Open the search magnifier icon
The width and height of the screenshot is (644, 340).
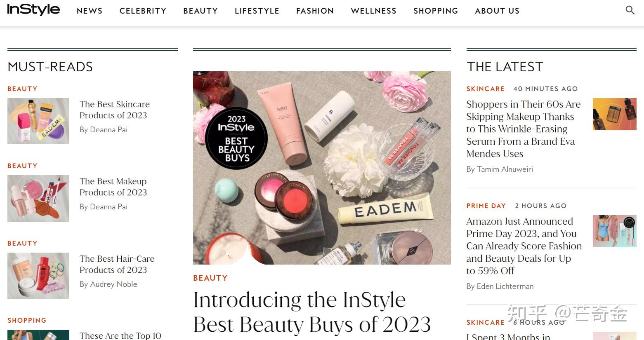click(630, 10)
